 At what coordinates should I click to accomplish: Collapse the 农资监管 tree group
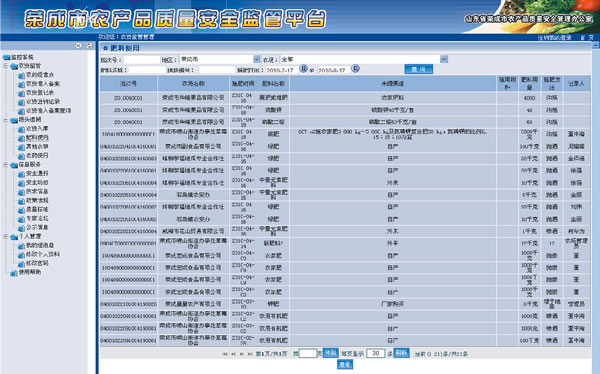point(6,66)
